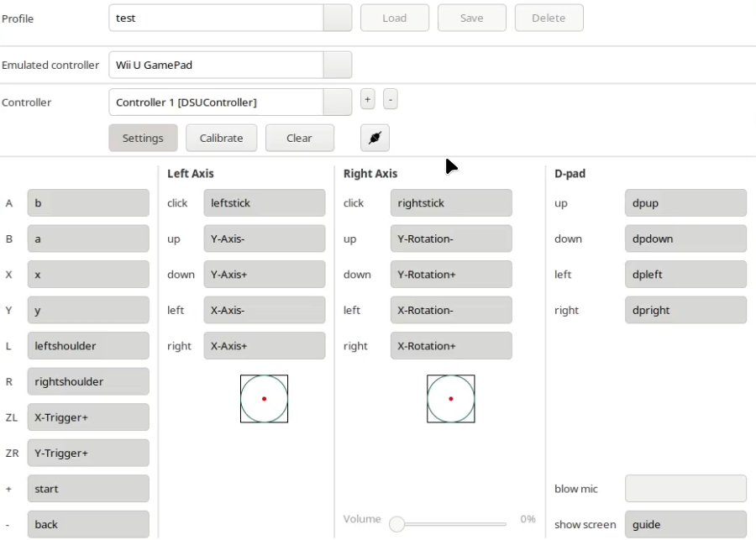The width and height of the screenshot is (756, 540).
Task: Expand the Emulated controller dropdown
Action: click(338, 65)
